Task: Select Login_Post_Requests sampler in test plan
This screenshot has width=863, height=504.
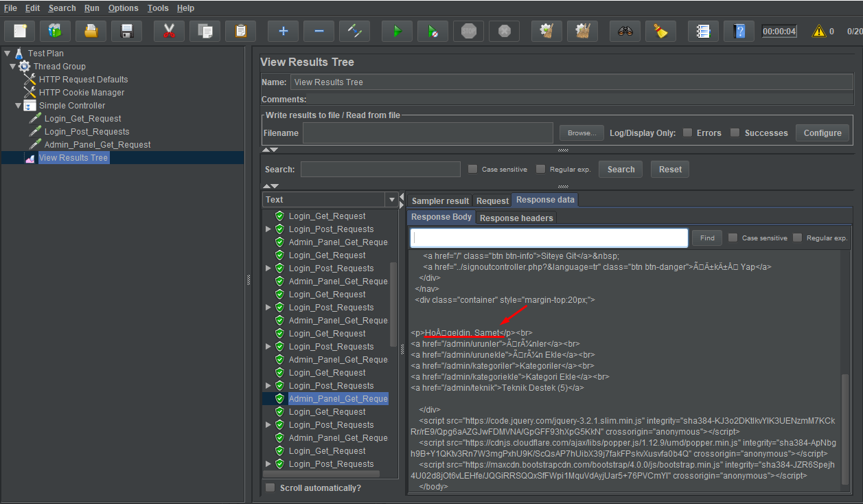Action: pos(87,131)
